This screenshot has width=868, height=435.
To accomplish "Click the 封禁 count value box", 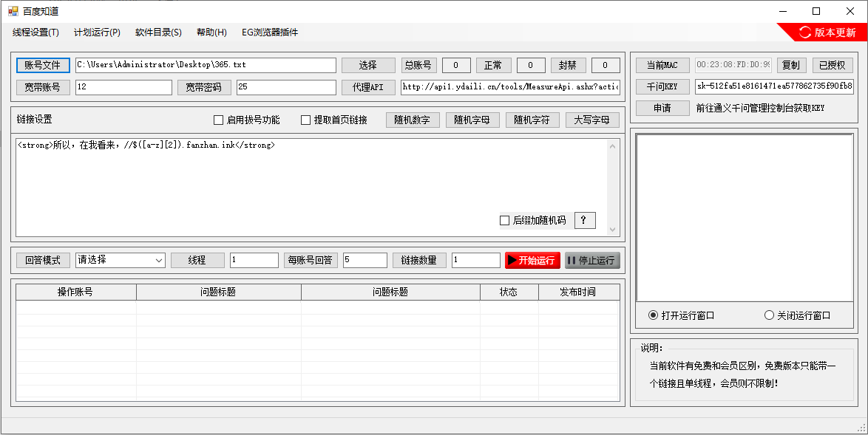I will 606,65.
